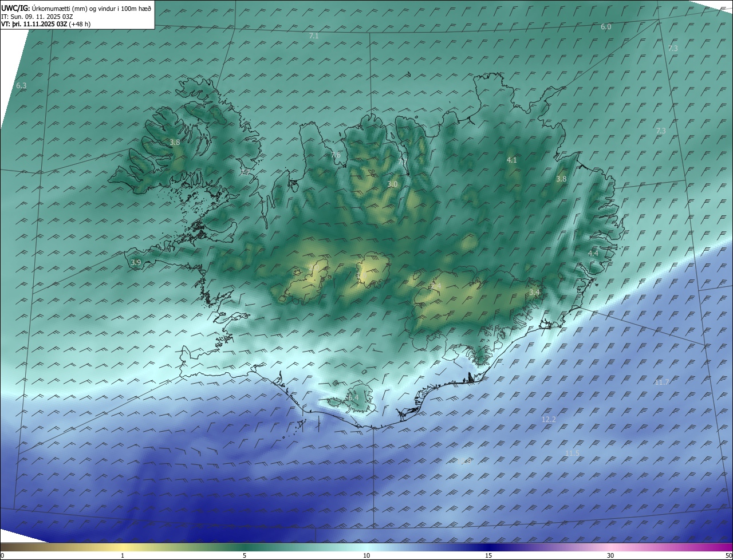Click the 30 label on the color scale
733x560 pixels.
[x=610, y=556]
